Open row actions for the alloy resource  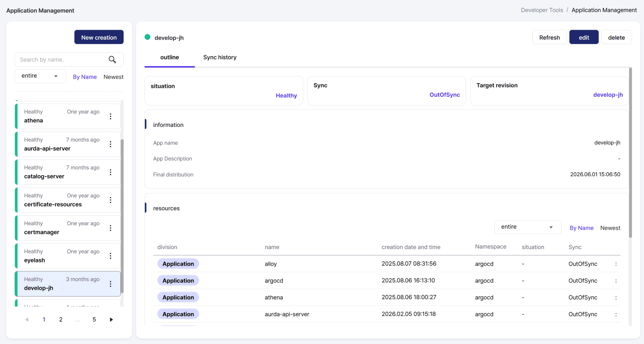[x=616, y=264]
